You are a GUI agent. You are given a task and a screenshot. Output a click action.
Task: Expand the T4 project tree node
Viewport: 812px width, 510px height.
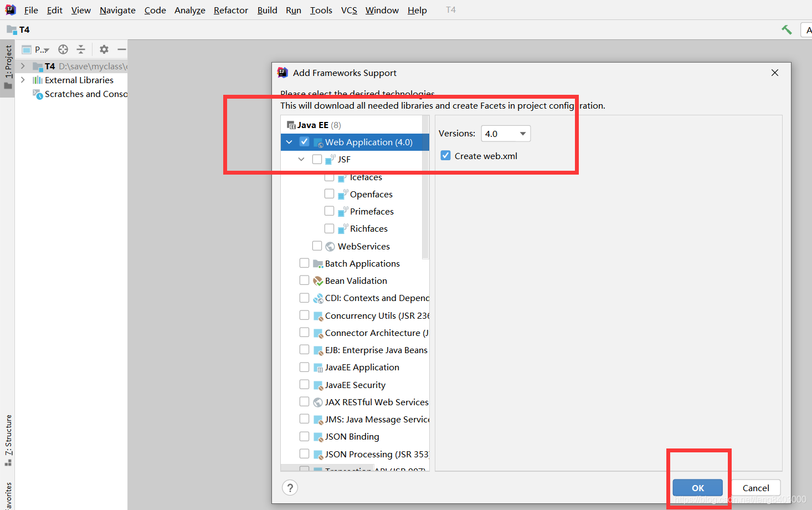pyautogui.click(x=23, y=66)
